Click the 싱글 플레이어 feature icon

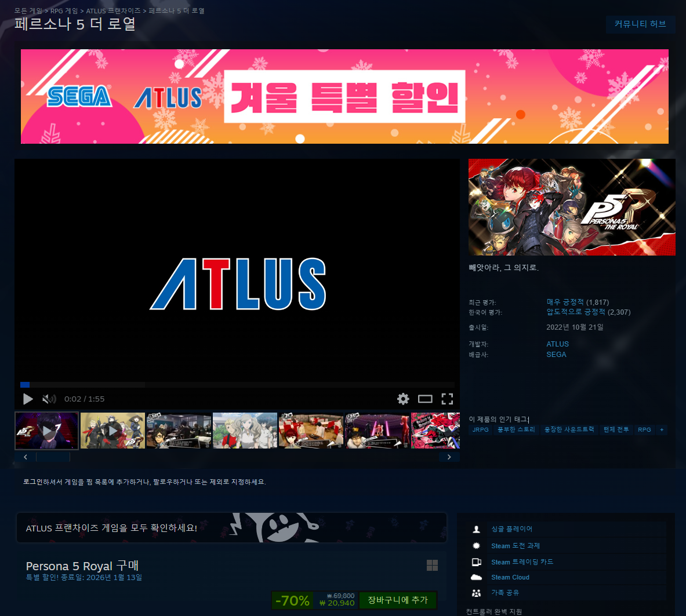[476, 529]
